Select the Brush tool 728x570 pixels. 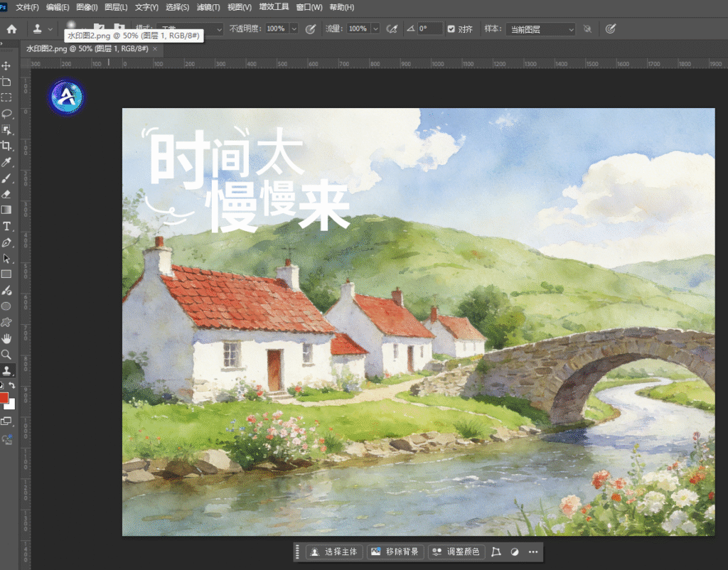(6, 178)
